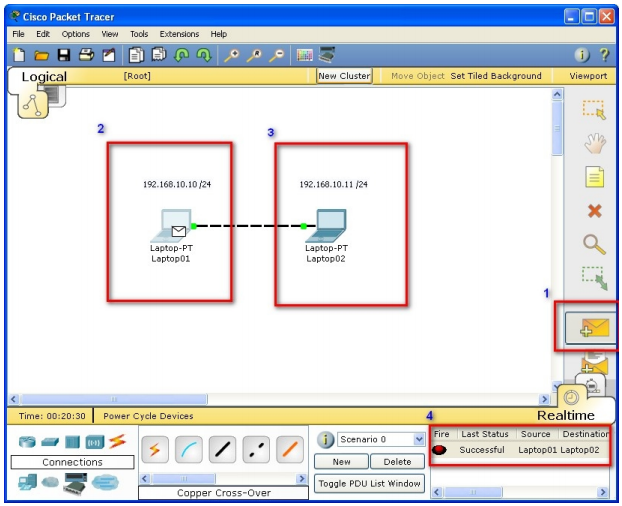The width and height of the screenshot is (622, 506).
Task: Click the Network Information icon in the top toolbar
Action: pyautogui.click(x=582, y=55)
